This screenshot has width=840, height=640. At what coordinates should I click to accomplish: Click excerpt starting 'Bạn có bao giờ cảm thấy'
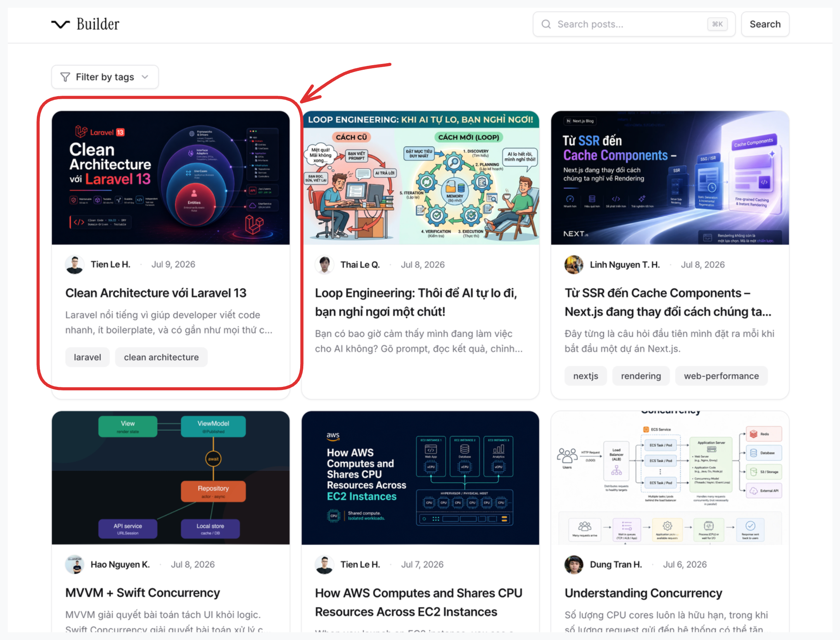(x=419, y=341)
